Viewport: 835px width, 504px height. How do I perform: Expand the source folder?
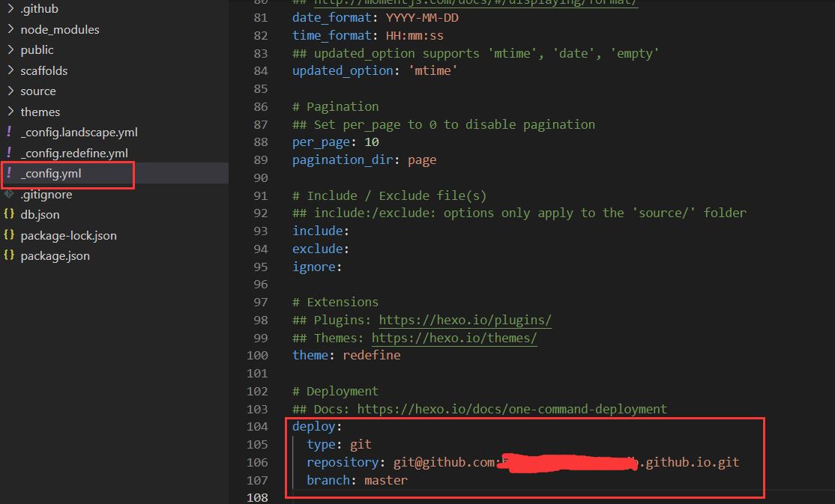[x=37, y=91]
